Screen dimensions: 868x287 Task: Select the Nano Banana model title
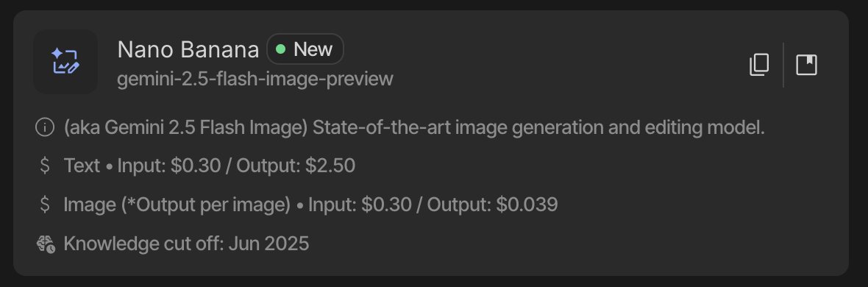[188, 50]
